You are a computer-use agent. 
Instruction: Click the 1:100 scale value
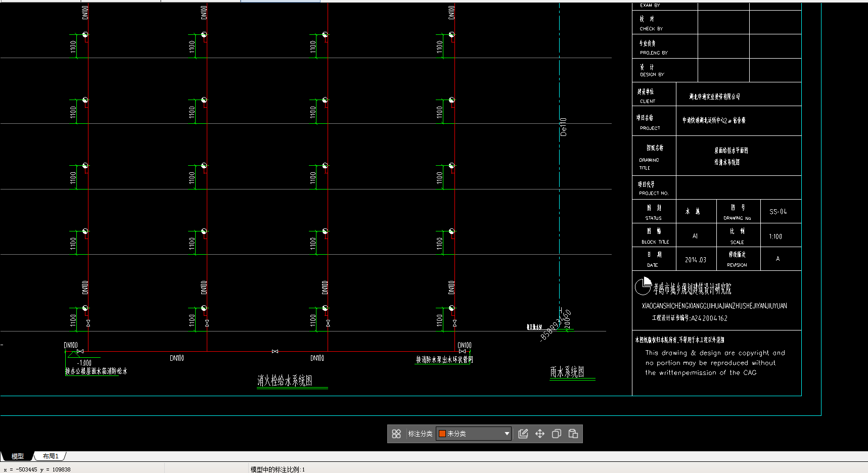[x=775, y=236]
